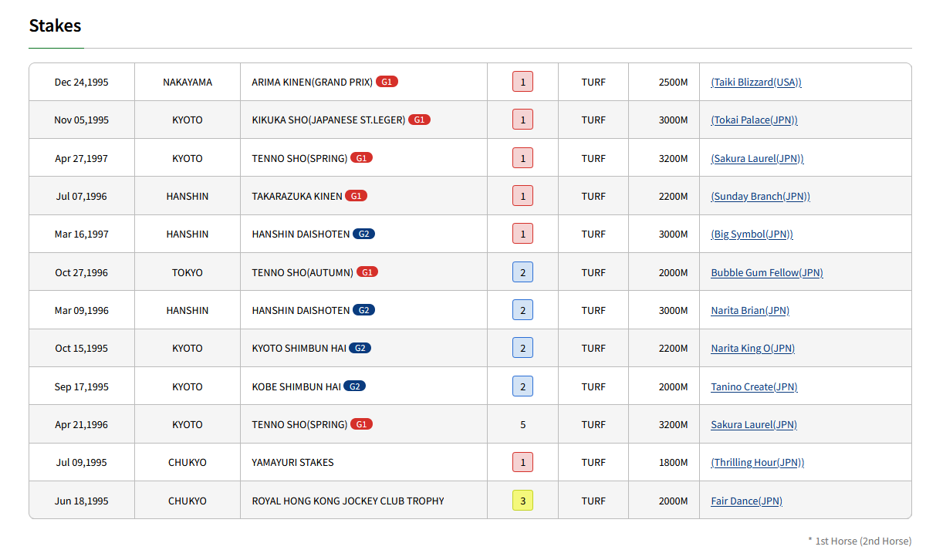Select the ARIMA KINEN(GRAND PRIX) race name
The image size is (926, 560).
(x=313, y=82)
